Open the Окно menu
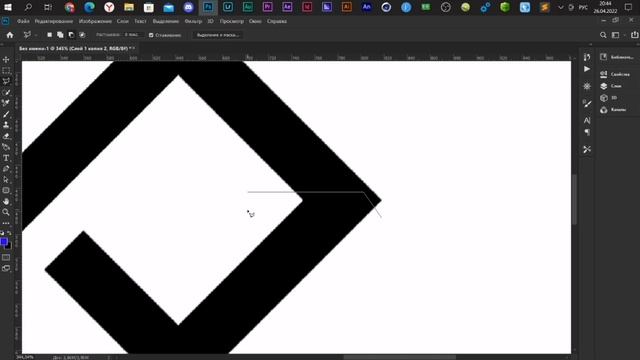The image size is (640, 360). [x=255, y=21]
